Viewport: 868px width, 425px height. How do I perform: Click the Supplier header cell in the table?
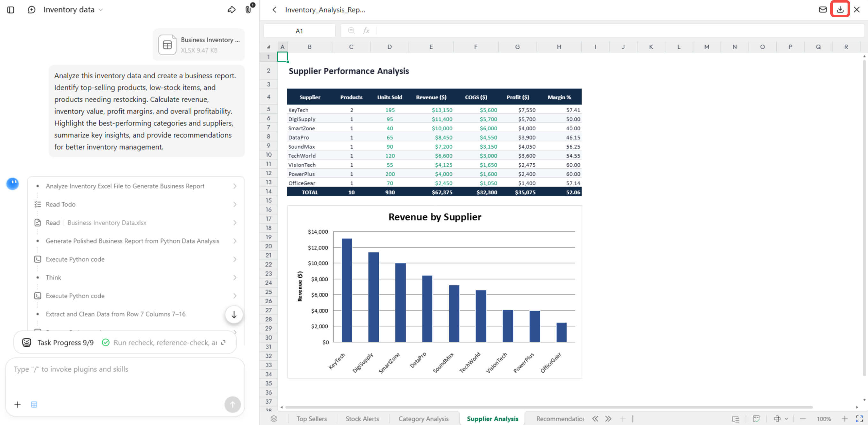tap(310, 97)
